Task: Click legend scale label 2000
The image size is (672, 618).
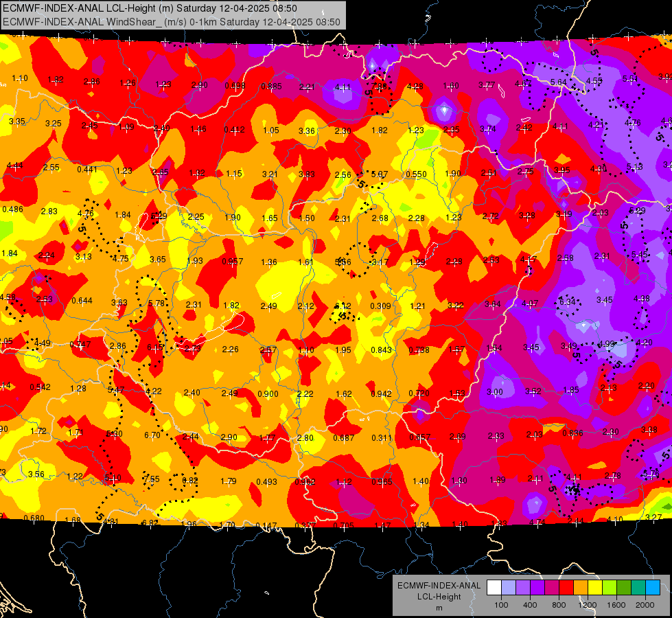Action: pos(645,605)
